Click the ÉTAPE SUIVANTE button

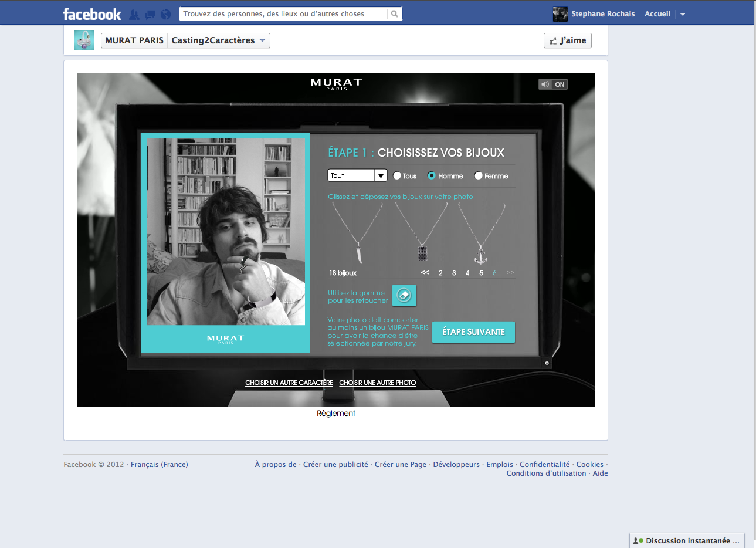pos(473,332)
